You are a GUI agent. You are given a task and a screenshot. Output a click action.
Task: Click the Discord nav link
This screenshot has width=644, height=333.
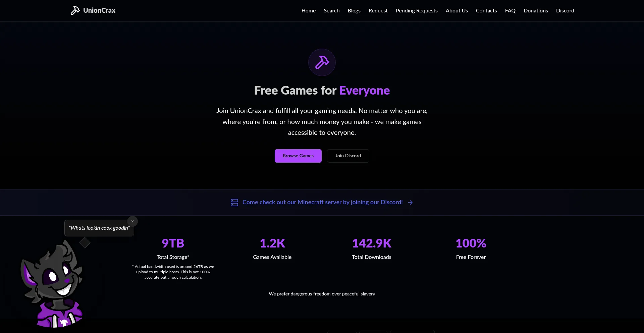click(x=565, y=11)
